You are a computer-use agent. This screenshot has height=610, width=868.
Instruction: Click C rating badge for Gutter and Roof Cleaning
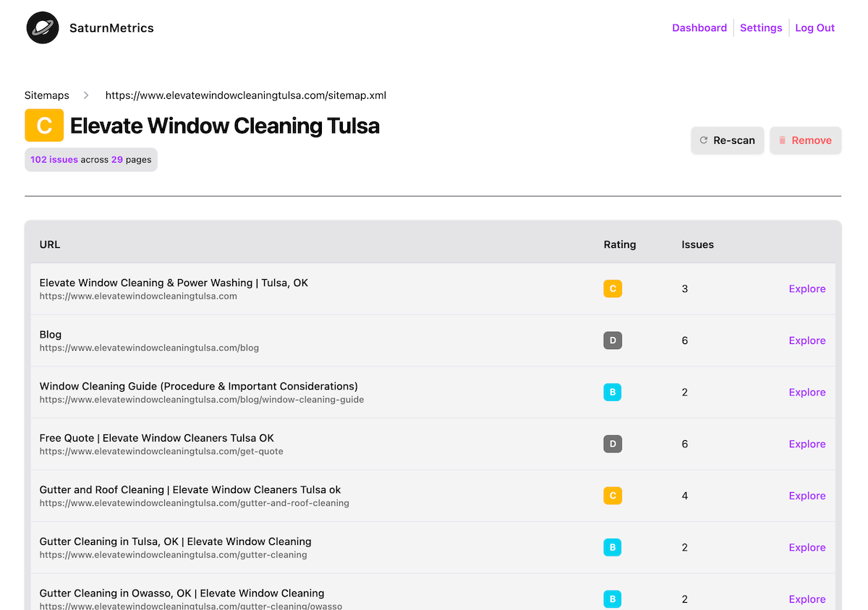613,496
